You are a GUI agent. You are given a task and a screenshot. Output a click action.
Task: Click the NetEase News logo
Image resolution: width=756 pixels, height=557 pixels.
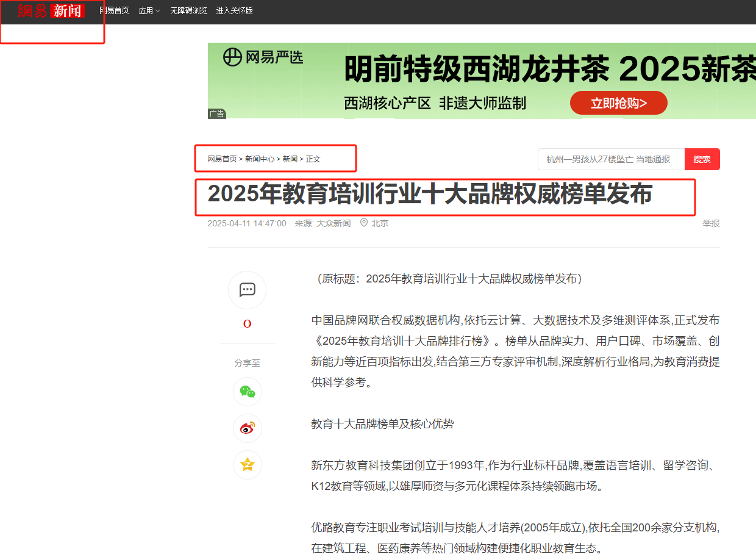click(x=51, y=10)
